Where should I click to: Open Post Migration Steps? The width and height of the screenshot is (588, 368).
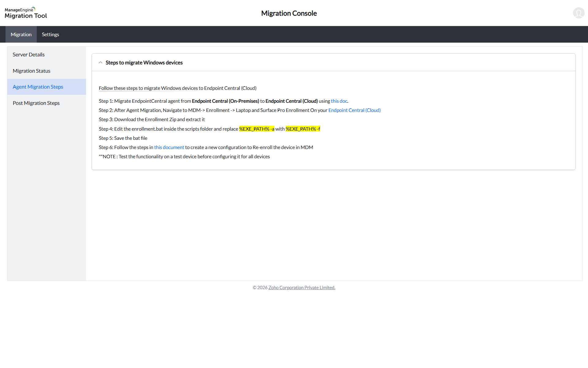coord(47,103)
